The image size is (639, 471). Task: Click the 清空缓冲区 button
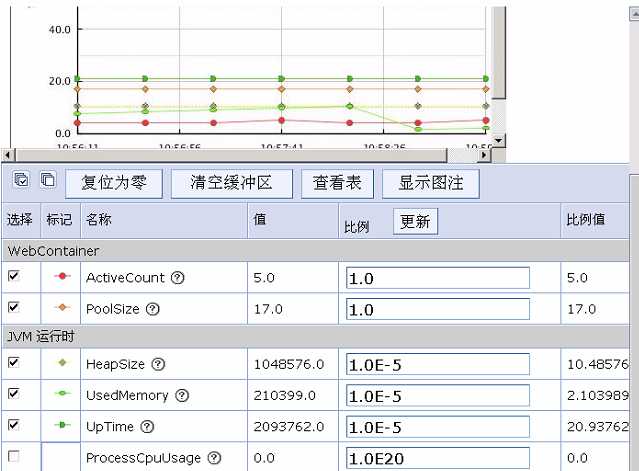tap(231, 183)
